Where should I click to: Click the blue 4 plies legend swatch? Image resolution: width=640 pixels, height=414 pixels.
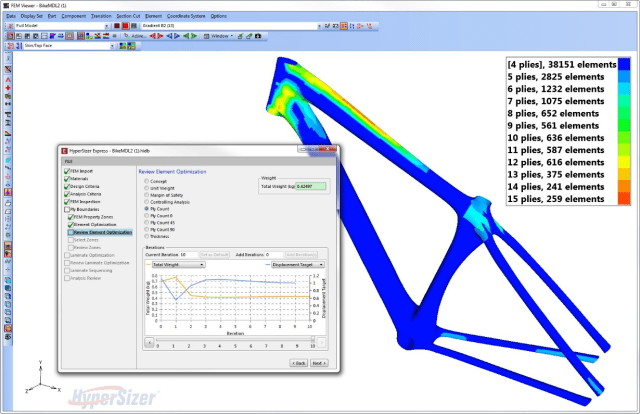(624, 65)
